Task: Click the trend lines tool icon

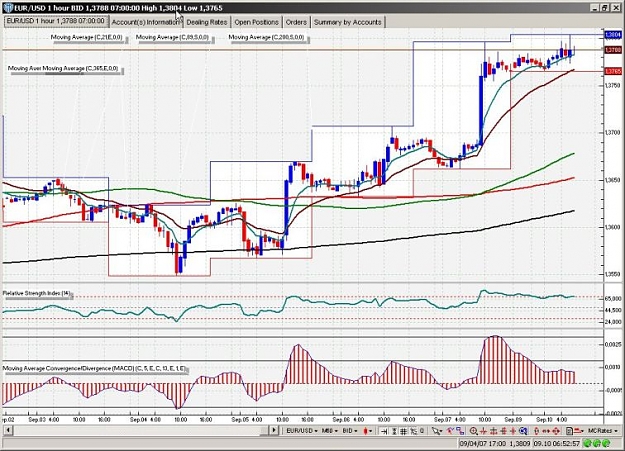Action: (414, 431)
